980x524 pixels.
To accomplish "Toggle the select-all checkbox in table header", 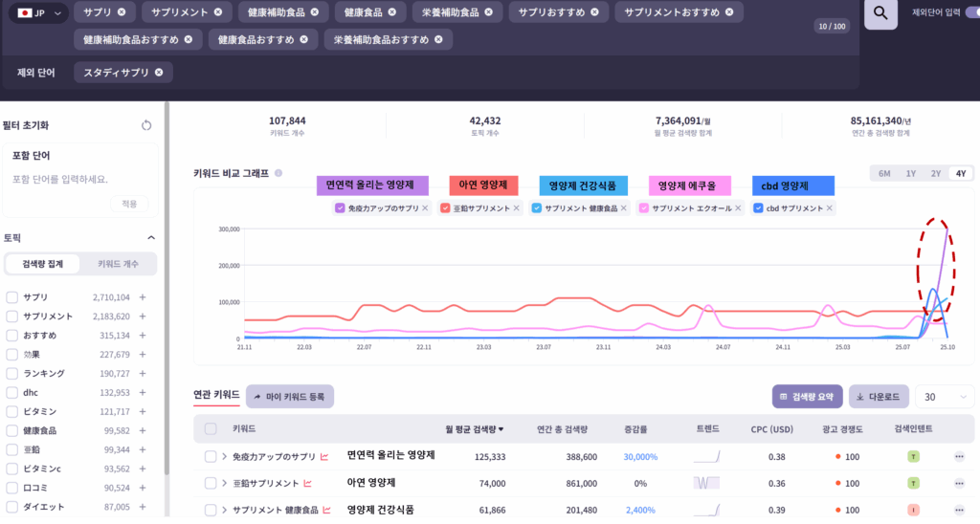I will 211,429.
